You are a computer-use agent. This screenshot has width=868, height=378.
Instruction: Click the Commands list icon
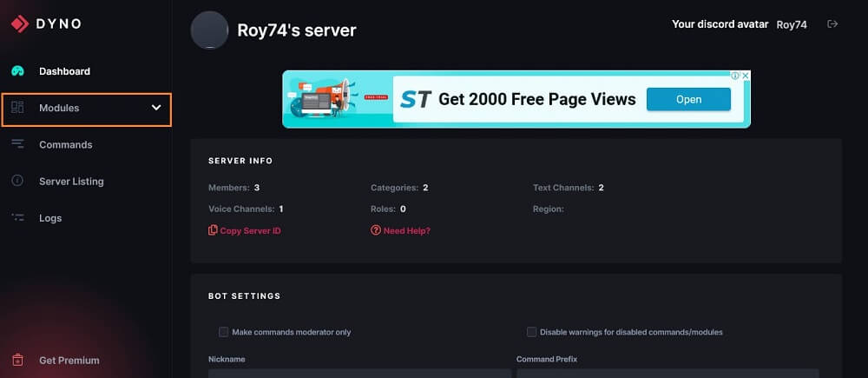tap(17, 144)
